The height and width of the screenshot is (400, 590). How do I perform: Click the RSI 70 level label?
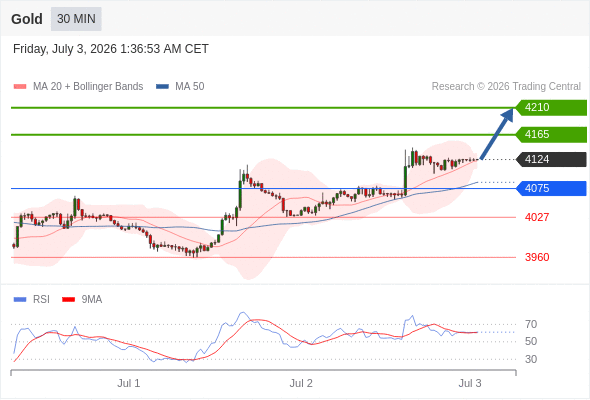point(531,324)
